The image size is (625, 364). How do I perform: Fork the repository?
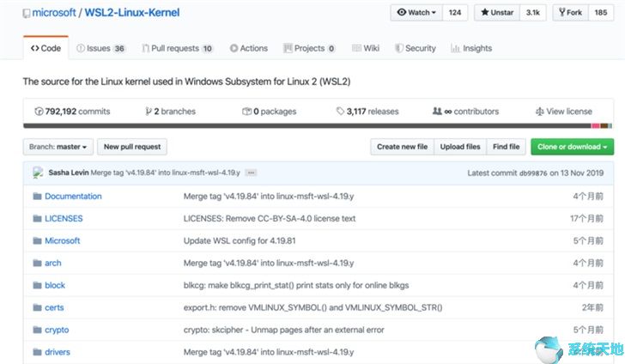coord(570,12)
